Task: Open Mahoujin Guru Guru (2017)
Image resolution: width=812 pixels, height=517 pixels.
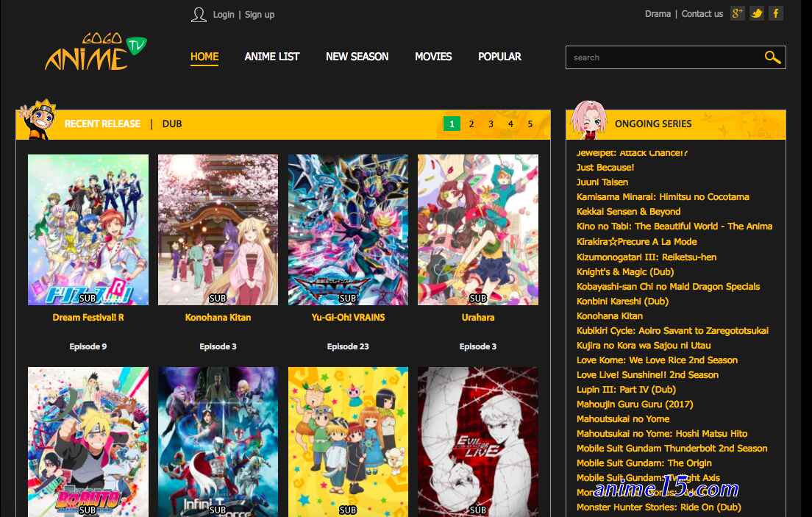Action: point(634,404)
